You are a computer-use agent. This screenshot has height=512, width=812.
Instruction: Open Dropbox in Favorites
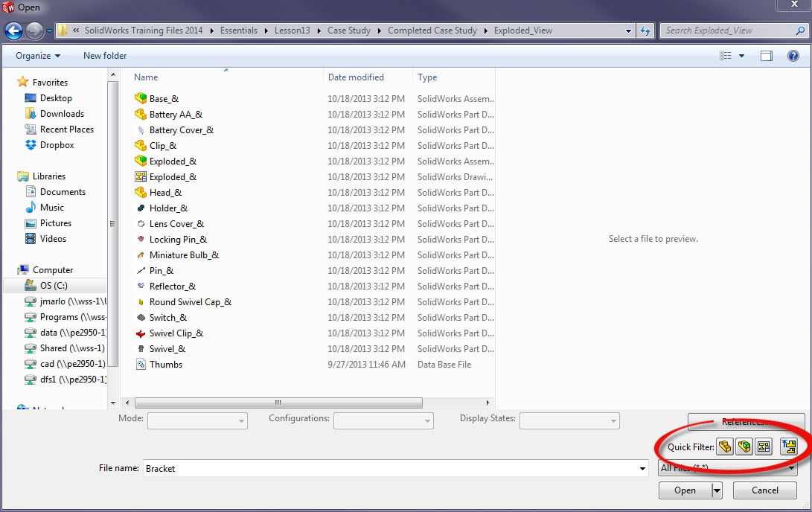[57, 145]
